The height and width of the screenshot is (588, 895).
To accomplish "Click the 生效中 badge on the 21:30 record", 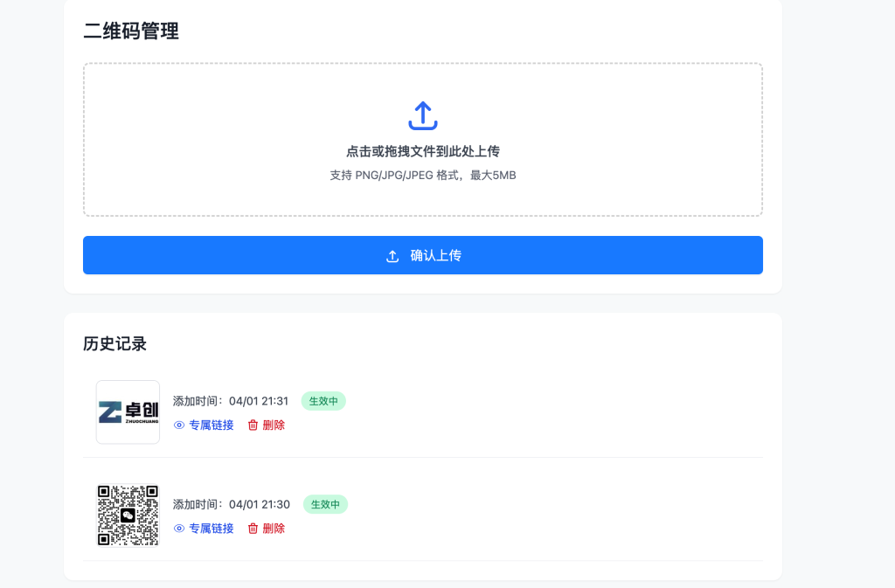I will [325, 504].
